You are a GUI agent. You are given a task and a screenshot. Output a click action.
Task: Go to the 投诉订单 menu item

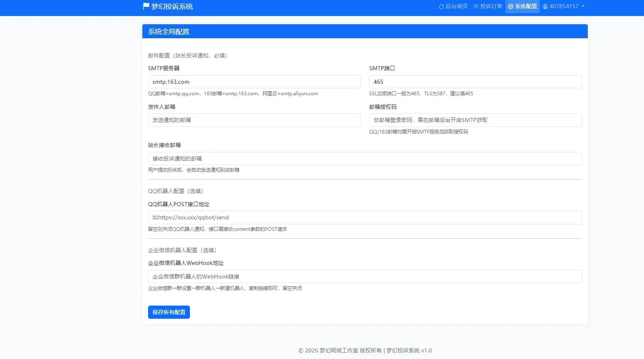point(491,7)
